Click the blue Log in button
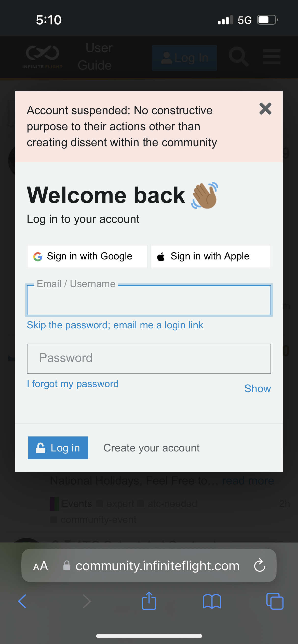Screen dimensions: 298x644 (x=58, y=448)
